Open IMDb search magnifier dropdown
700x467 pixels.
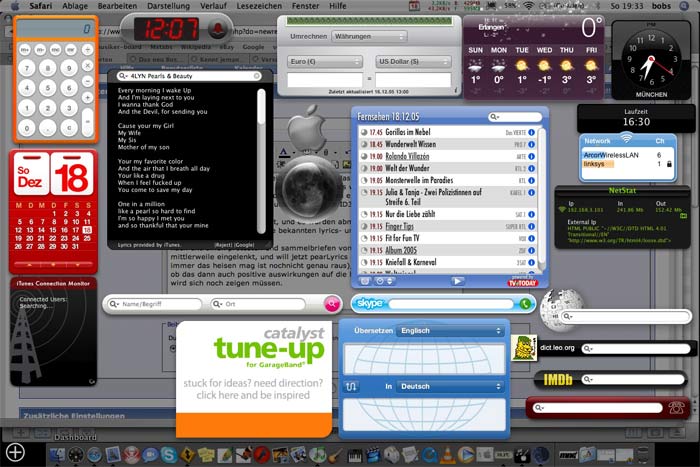click(589, 379)
